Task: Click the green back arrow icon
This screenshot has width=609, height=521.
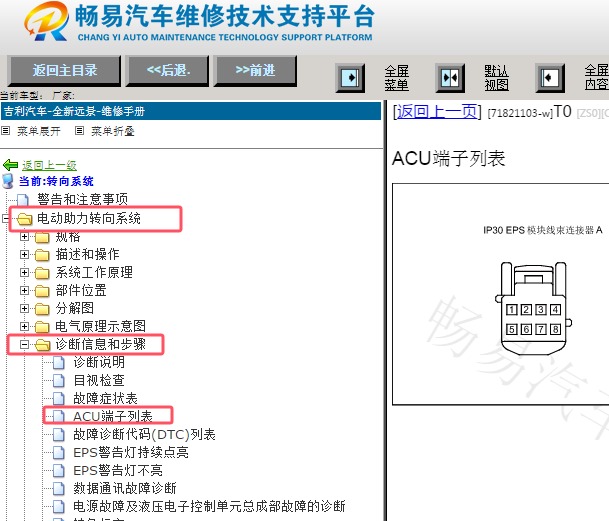Action: point(10,165)
